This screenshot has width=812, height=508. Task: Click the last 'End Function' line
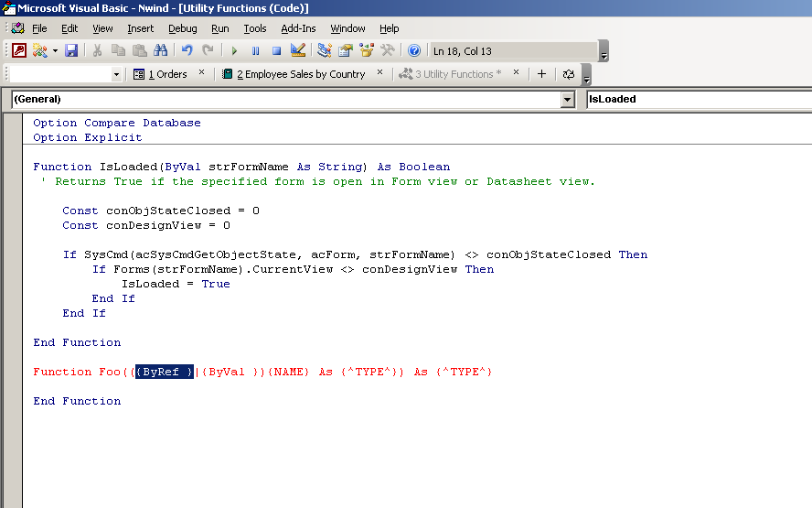pos(77,401)
